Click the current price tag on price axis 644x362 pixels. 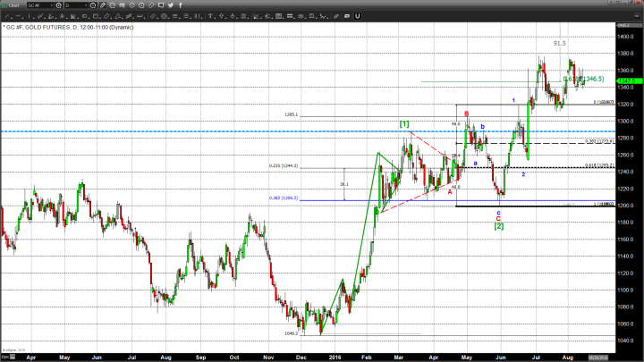tap(626, 80)
